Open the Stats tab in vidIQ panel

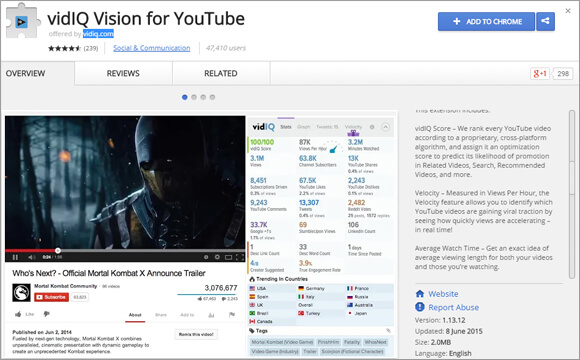click(286, 127)
